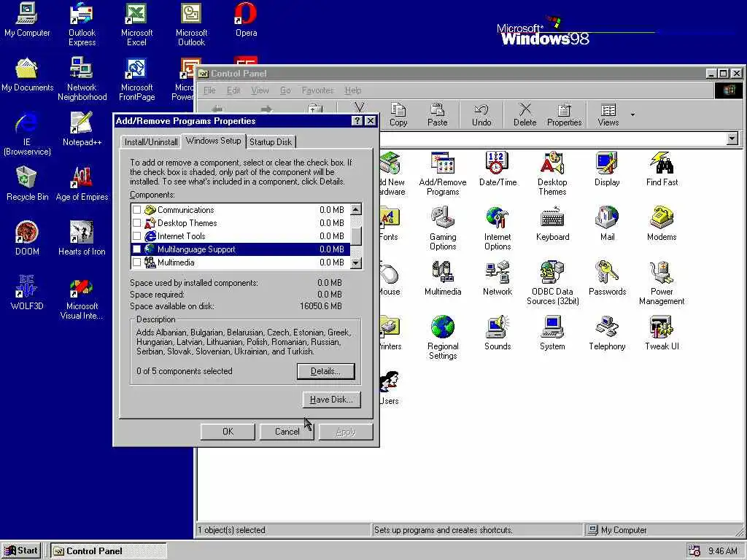747x560 pixels.
Task: Click the Details... button
Action: [326, 371]
